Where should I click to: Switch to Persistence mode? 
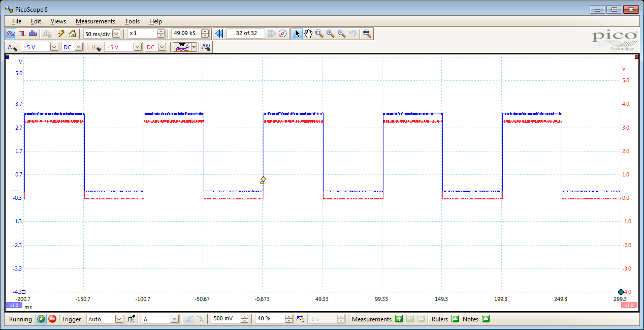[21, 33]
